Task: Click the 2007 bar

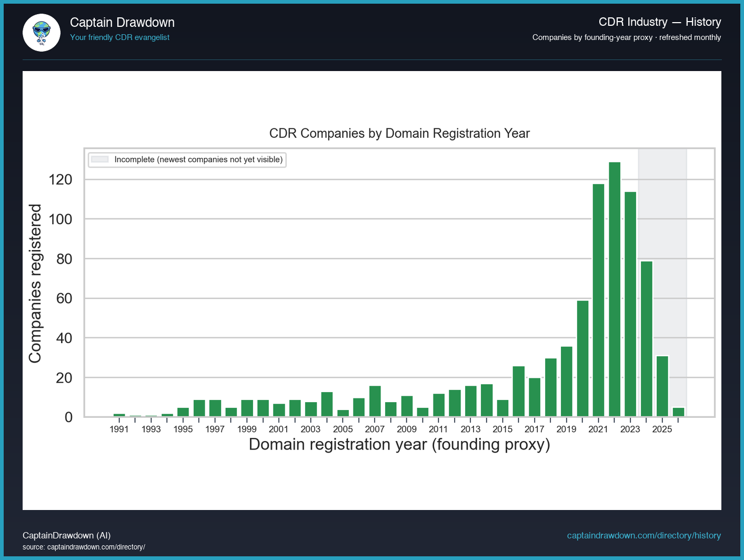Action: point(375,402)
